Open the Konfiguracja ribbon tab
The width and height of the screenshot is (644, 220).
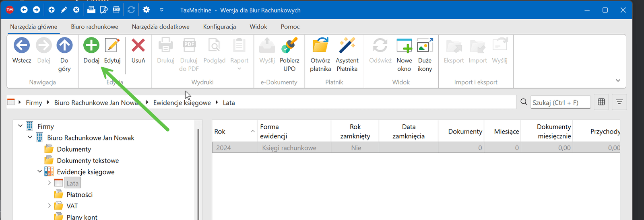tap(219, 27)
